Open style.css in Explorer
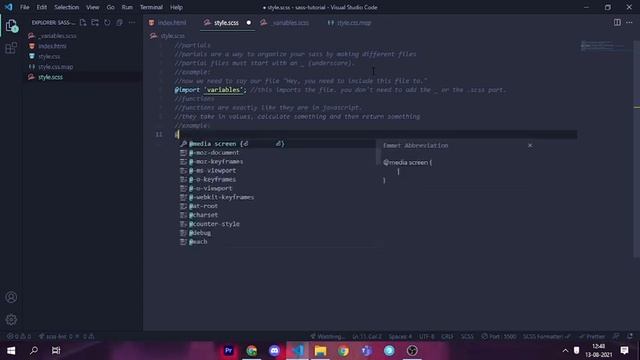The image size is (640, 360). [x=49, y=56]
